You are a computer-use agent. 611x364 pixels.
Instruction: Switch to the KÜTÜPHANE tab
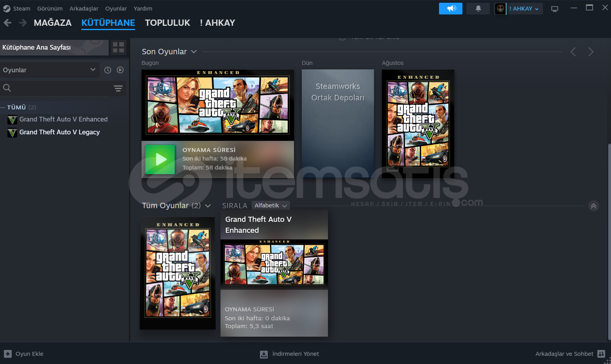108,23
